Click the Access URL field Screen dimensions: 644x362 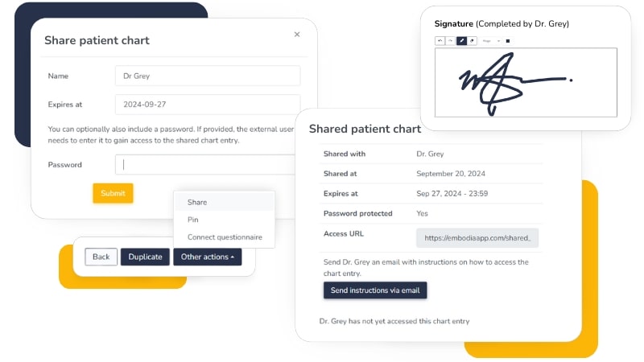coord(477,238)
